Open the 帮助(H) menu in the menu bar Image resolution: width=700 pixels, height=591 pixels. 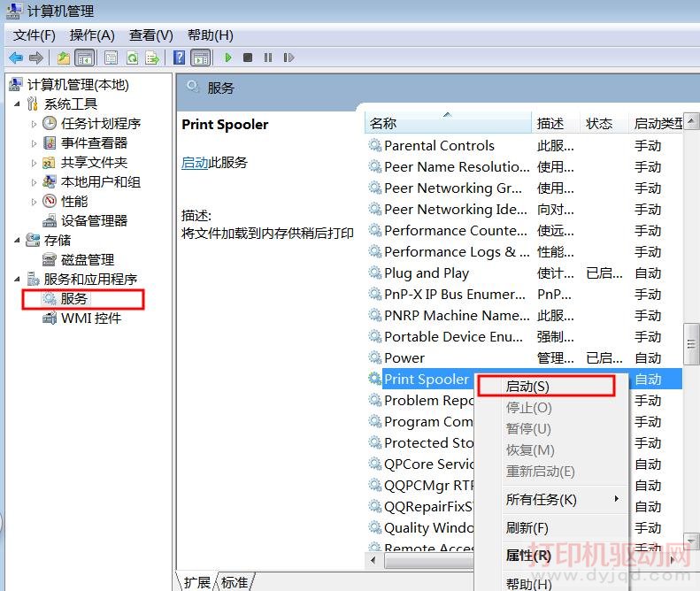(x=211, y=35)
